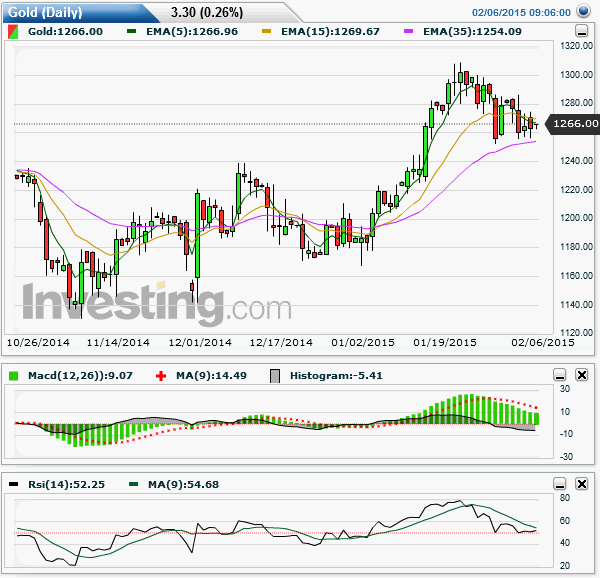The width and height of the screenshot is (600, 578).
Task: Click the 01/02/2015 date axis label
Action: click(x=363, y=342)
